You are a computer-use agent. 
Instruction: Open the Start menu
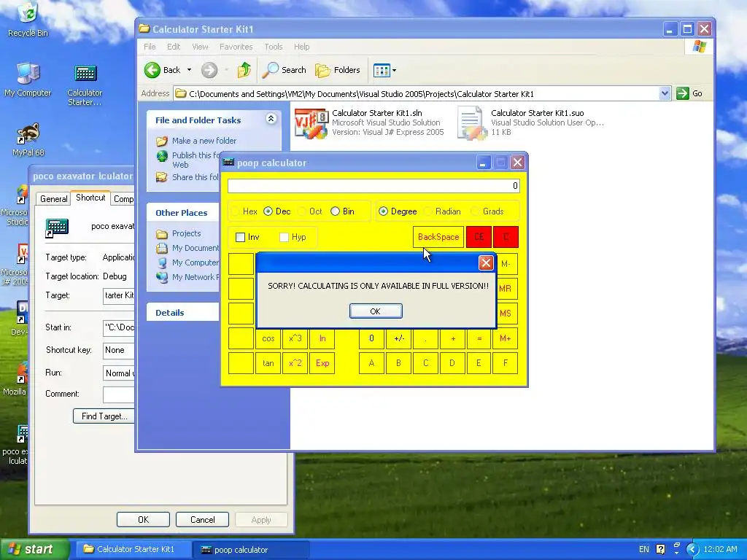tap(34, 550)
